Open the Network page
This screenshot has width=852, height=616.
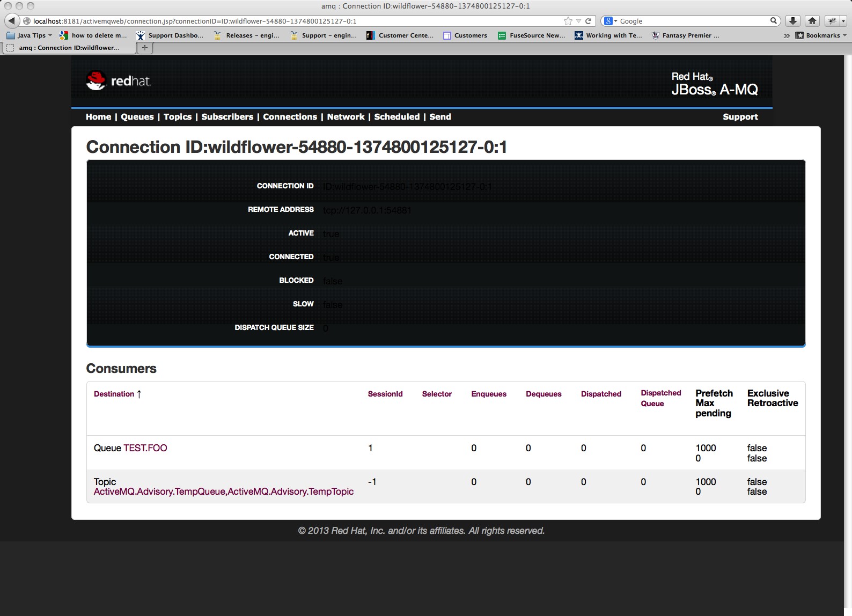(x=346, y=117)
